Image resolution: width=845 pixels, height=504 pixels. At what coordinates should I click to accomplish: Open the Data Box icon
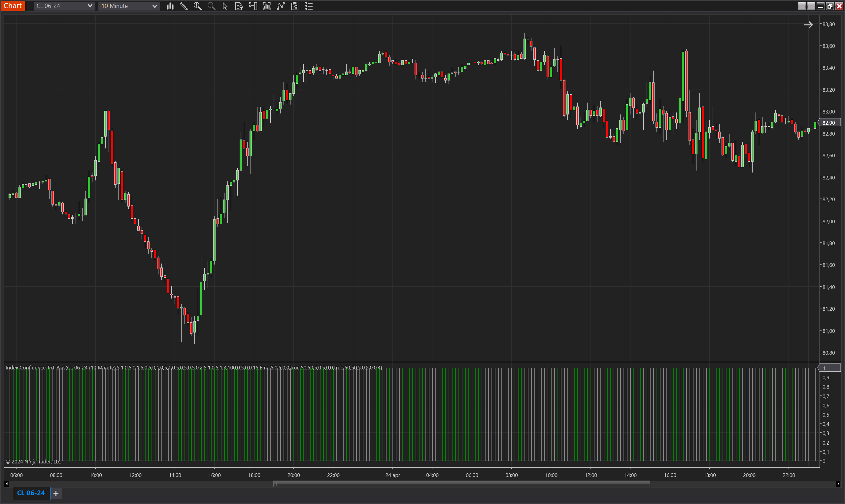pyautogui.click(x=239, y=6)
